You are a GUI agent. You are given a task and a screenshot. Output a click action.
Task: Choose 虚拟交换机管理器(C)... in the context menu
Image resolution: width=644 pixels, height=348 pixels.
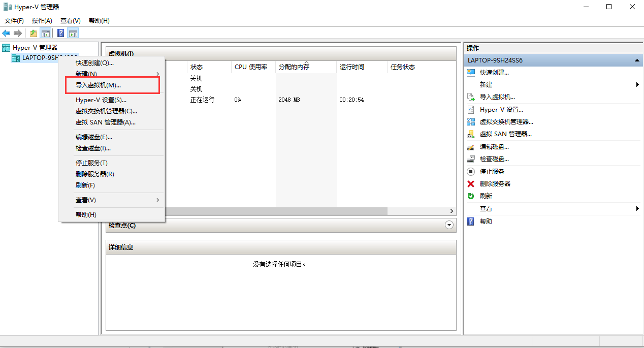point(112,111)
